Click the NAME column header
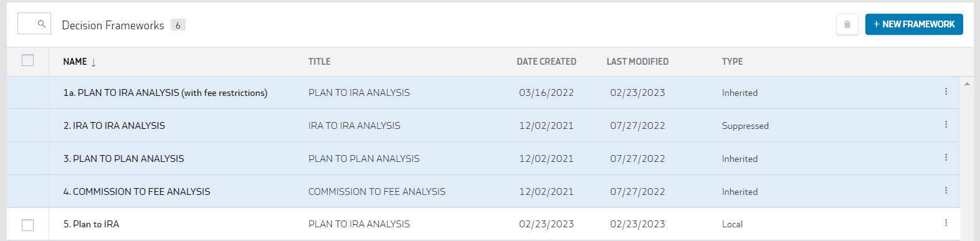The height and width of the screenshot is (241, 980). (75, 62)
